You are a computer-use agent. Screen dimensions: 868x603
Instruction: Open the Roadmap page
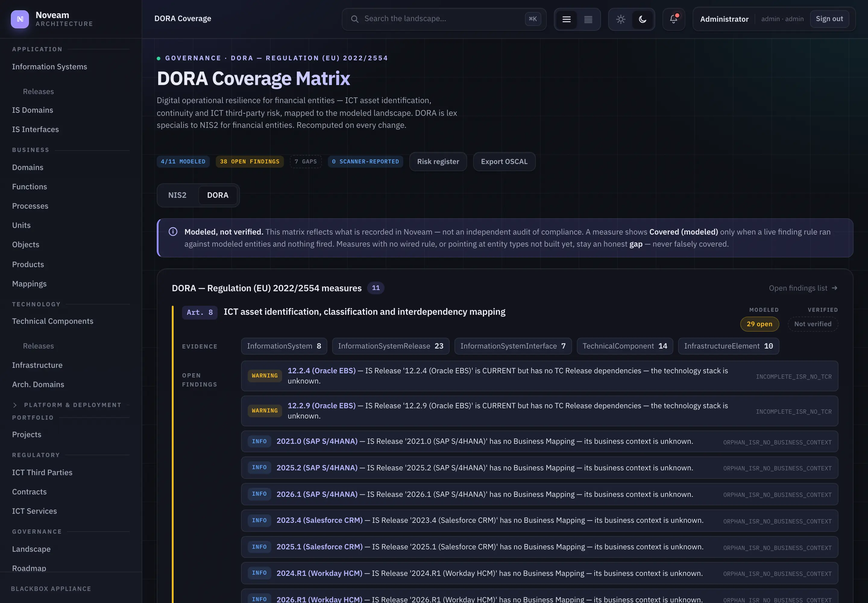tap(29, 568)
